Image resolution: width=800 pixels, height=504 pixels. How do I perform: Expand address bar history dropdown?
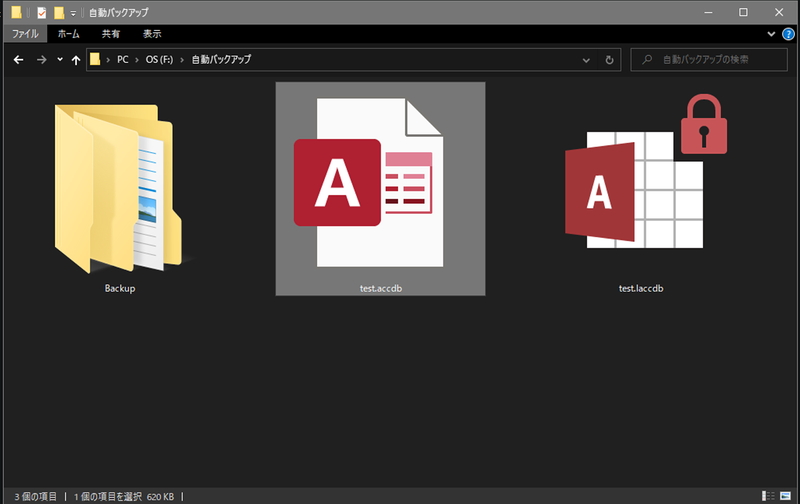586,60
